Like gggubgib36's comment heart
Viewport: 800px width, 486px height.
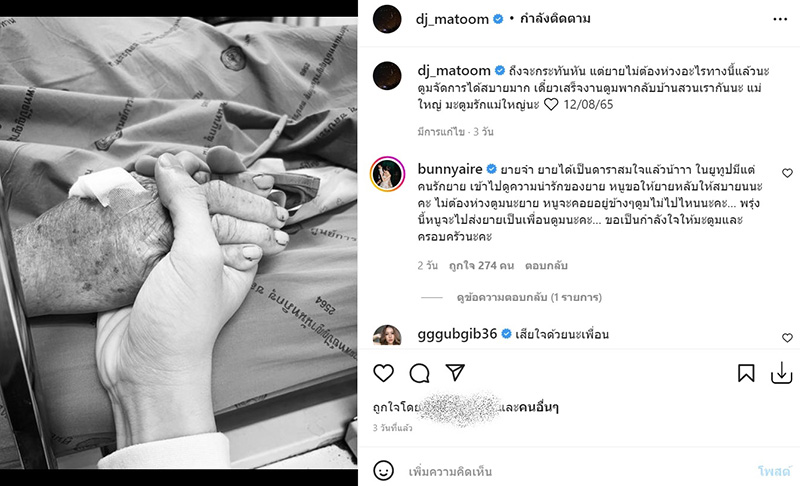[787, 338]
